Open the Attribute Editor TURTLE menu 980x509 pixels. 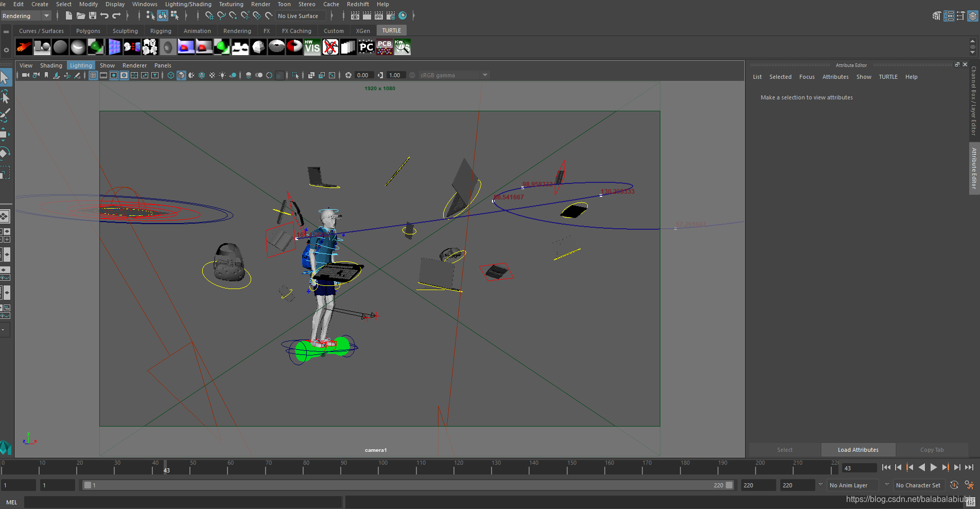(888, 77)
